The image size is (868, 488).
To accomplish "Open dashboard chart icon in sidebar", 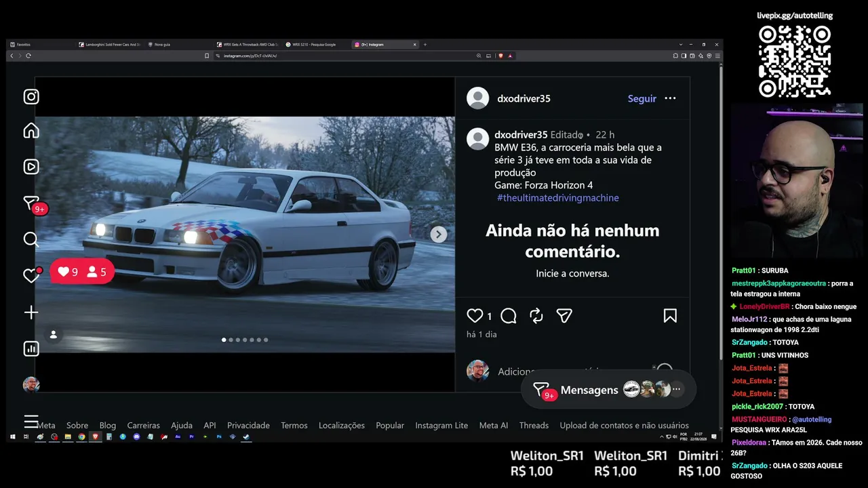I will (x=31, y=348).
